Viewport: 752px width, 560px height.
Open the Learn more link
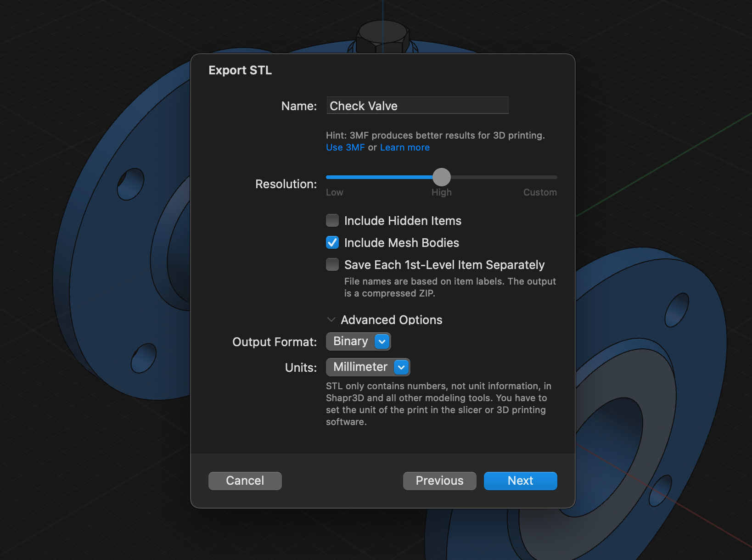[405, 147]
